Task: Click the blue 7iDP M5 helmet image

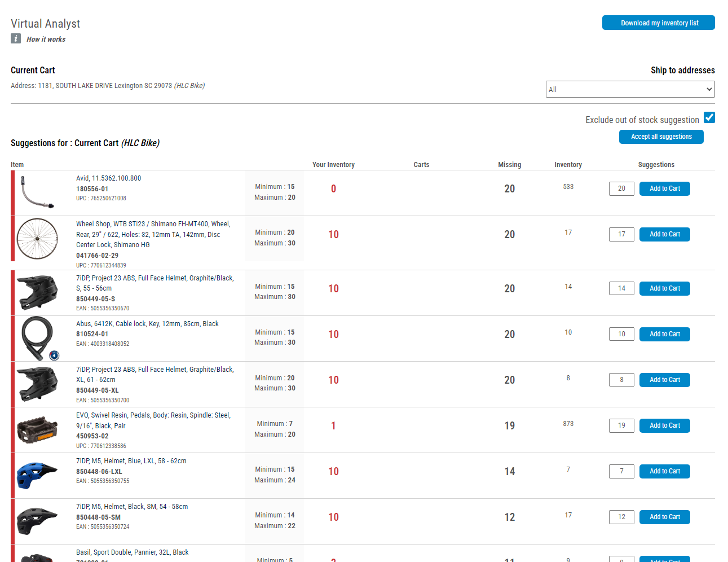Action: click(x=37, y=475)
